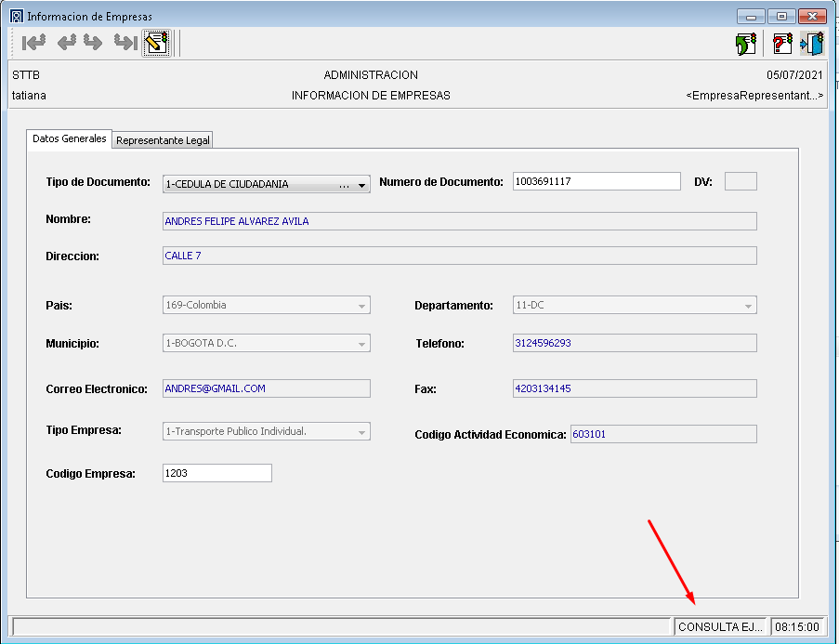Viewport: 839px width, 644px height.
Task: Go to the previous record arrow
Action: point(66,43)
